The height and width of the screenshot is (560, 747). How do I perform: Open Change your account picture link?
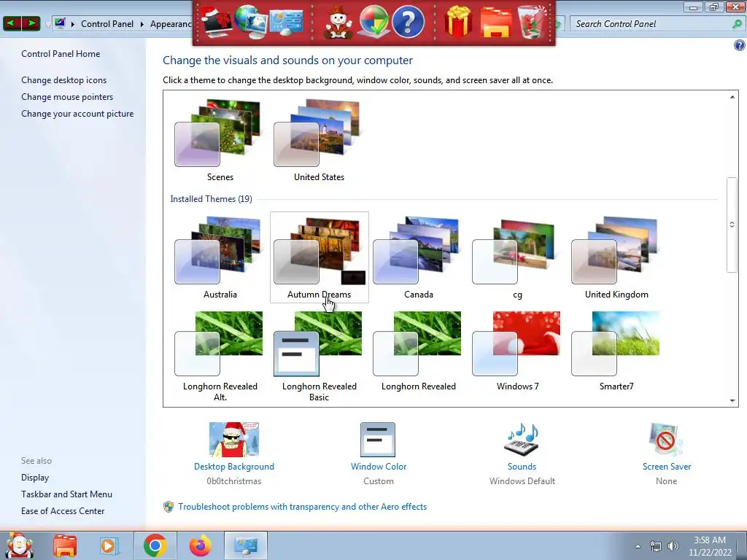coord(77,113)
